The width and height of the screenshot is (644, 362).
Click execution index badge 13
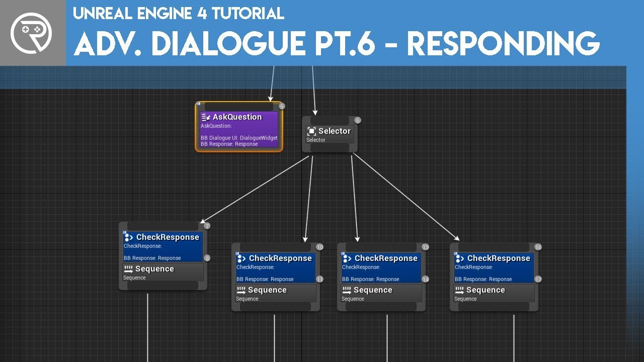coord(425,247)
